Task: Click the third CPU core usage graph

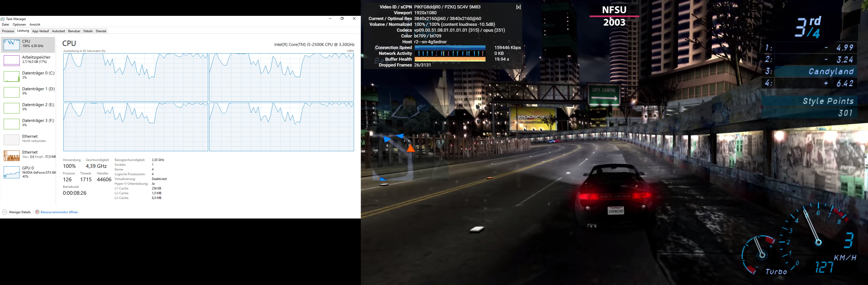Action: [x=136, y=127]
